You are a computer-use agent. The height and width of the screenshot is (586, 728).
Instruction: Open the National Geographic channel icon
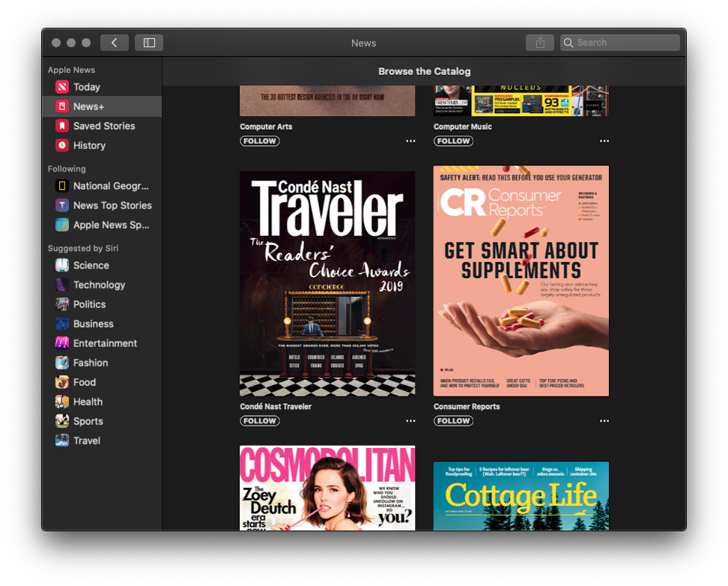click(62, 186)
